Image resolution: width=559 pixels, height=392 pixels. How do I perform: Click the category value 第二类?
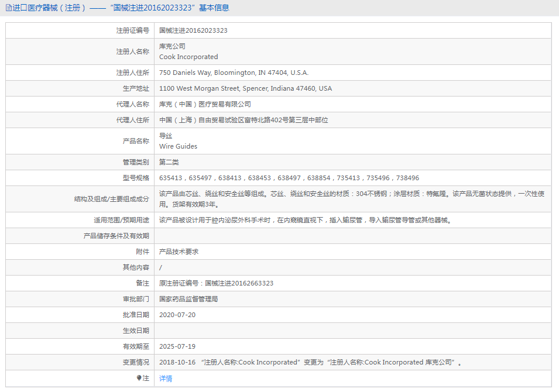[169, 162]
